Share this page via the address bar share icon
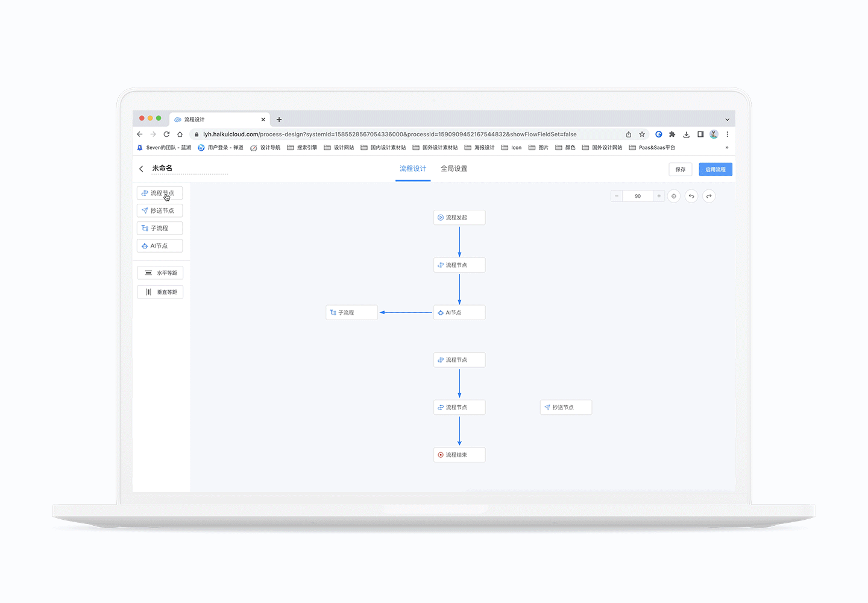This screenshot has height=603, width=868. (629, 134)
